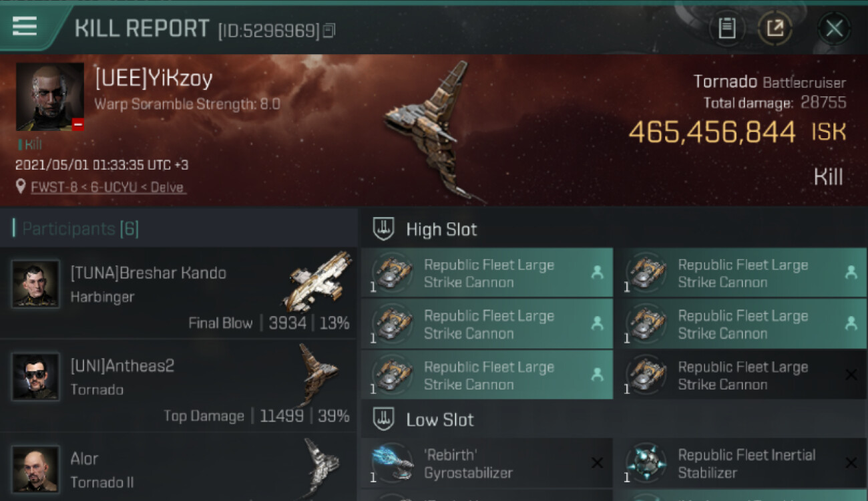View Antheas2's portrait
Image resolution: width=868 pixels, height=501 pixels.
click(x=35, y=377)
